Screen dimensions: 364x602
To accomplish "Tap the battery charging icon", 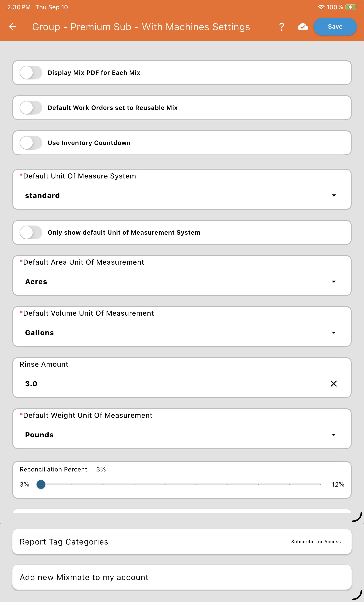I will pyautogui.click(x=351, y=7).
